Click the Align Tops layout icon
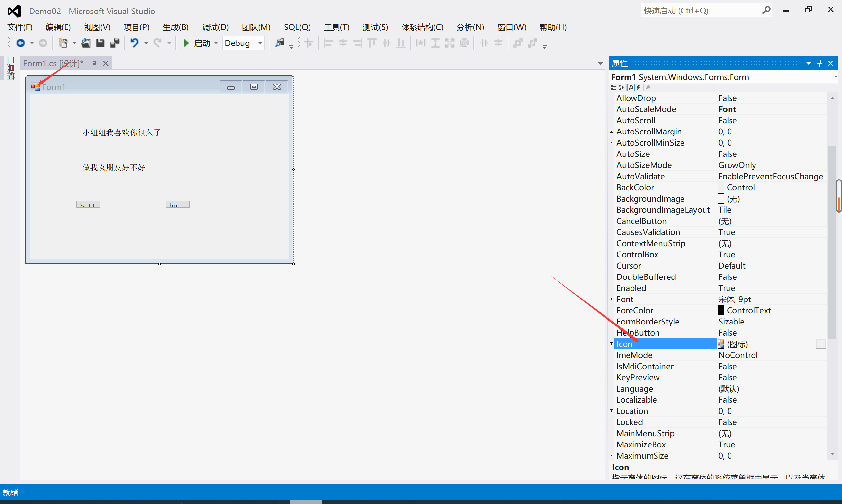Image resolution: width=842 pixels, height=504 pixels. (372, 43)
